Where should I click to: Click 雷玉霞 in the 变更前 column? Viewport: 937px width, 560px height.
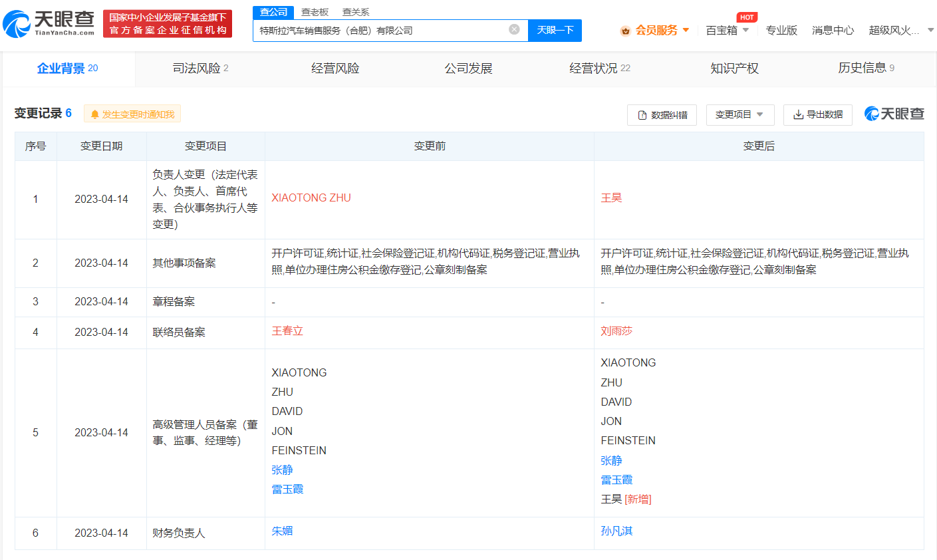click(x=287, y=490)
